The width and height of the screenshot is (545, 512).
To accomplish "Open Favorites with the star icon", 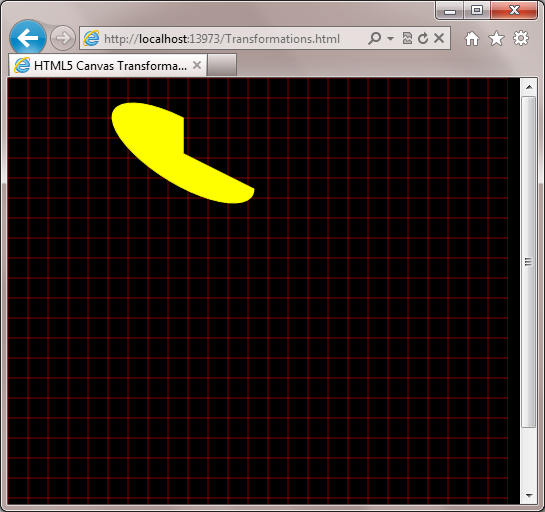I will click(x=496, y=38).
